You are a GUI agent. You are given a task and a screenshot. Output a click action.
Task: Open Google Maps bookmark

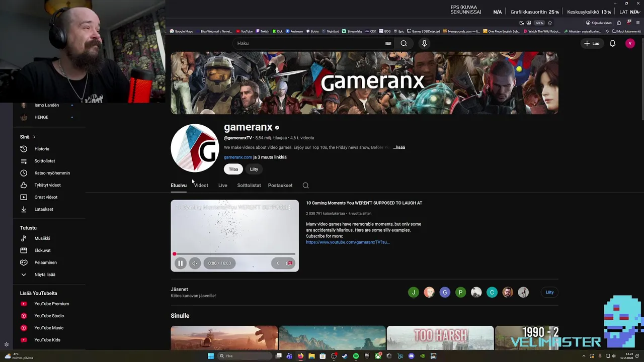[181, 31]
